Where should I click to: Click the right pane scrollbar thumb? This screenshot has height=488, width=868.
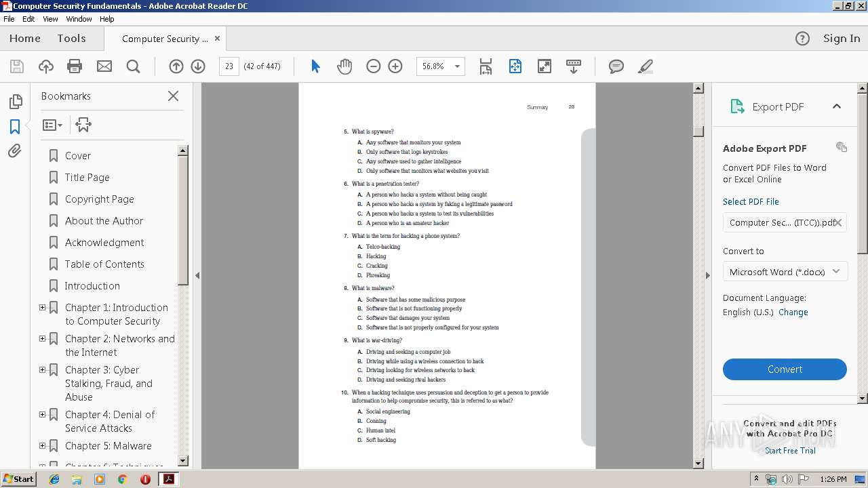click(863, 173)
